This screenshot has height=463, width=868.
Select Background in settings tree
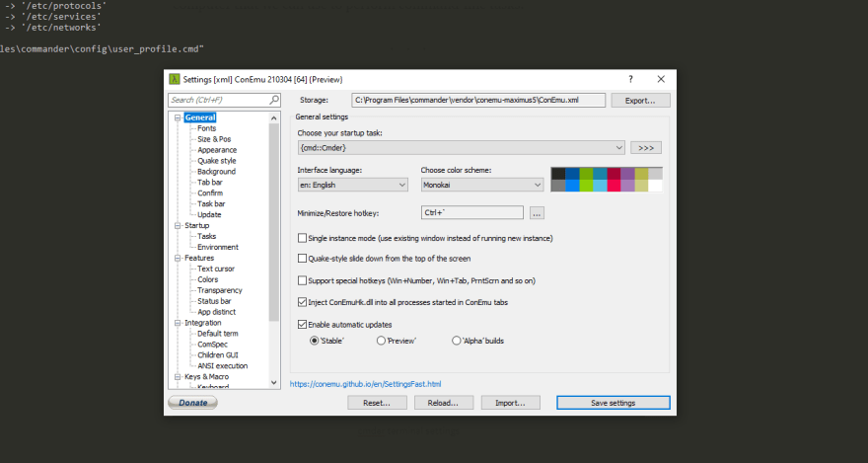pos(216,172)
